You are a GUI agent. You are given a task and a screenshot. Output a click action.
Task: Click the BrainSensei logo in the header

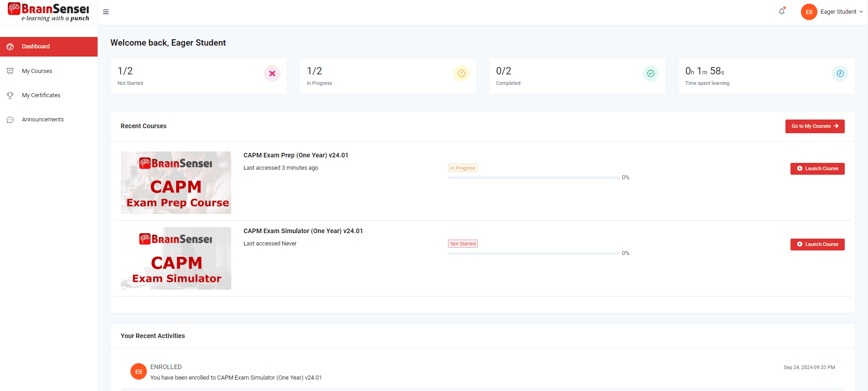point(48,12)
